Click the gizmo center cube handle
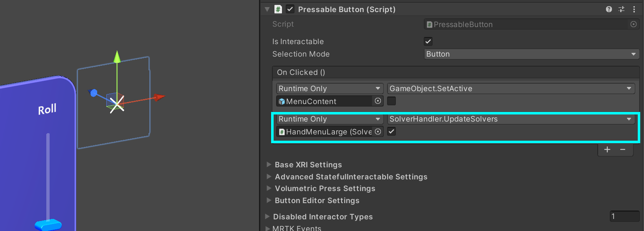The height and width of the screenshot is (231, 644). (x=115, y=102)
